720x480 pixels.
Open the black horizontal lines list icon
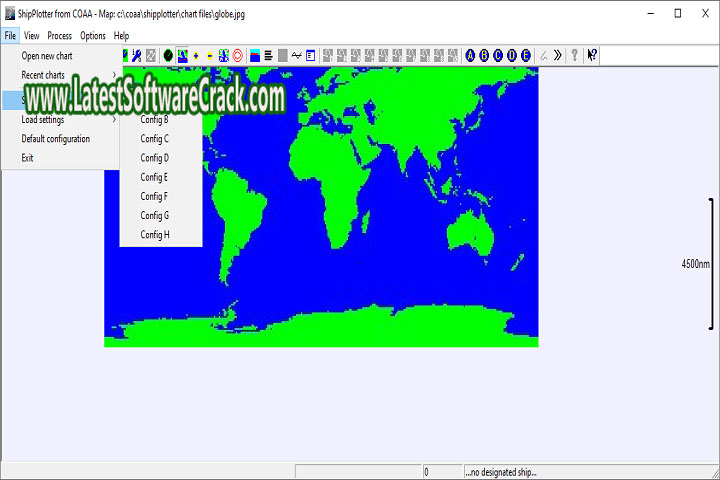pos(269,56)
